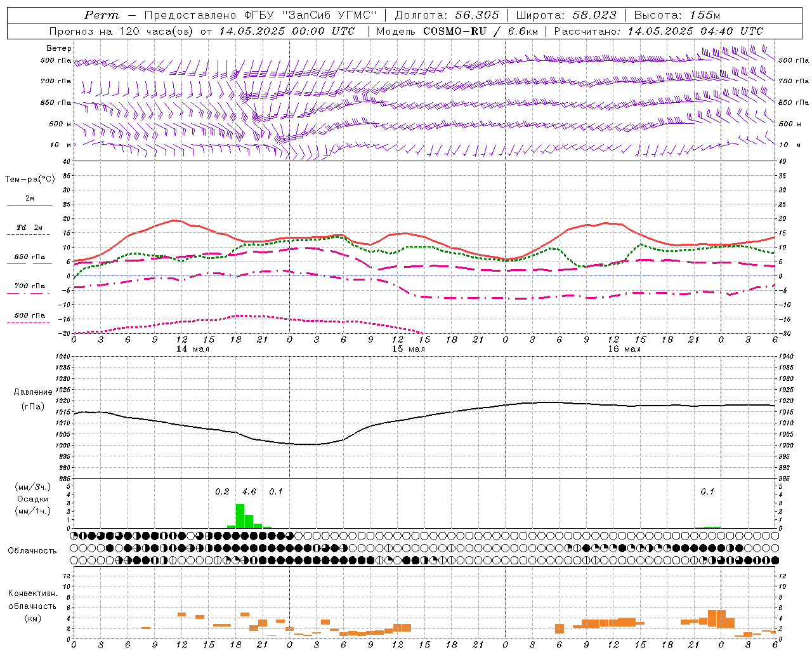
Task: Click the "0.1" value right after 4.6
Action: pos(276,492)
